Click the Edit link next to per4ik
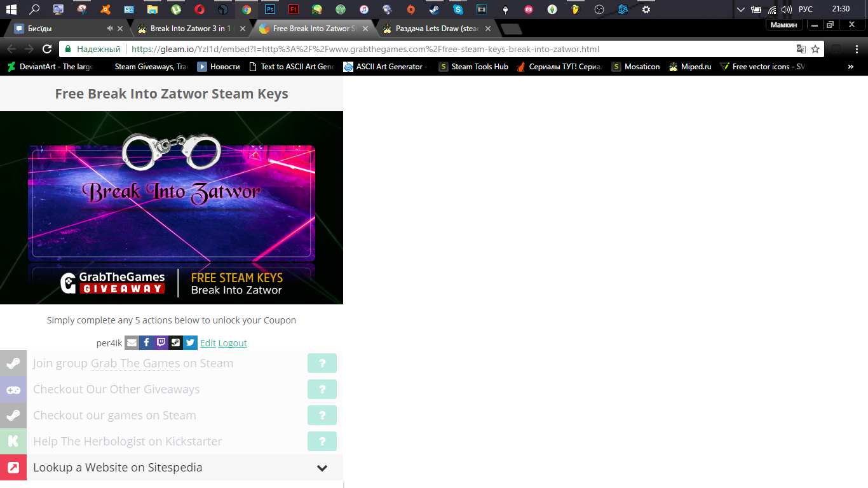This screenshot has height=488, width=868. 208,343
